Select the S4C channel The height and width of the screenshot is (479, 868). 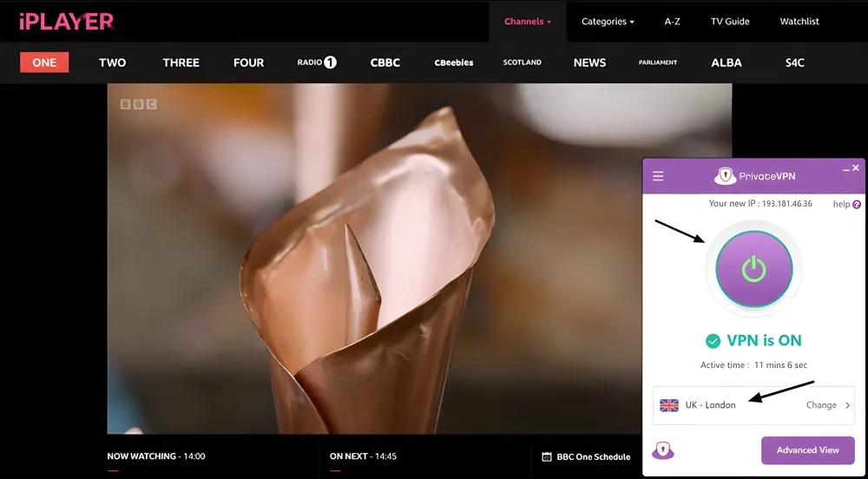tap(795, 62)
